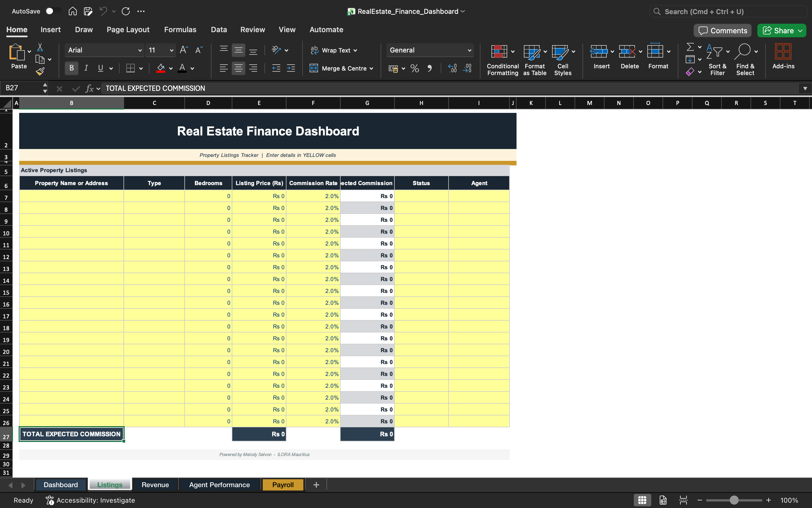Open font colour dropdown arrow

tap(192, 69)
